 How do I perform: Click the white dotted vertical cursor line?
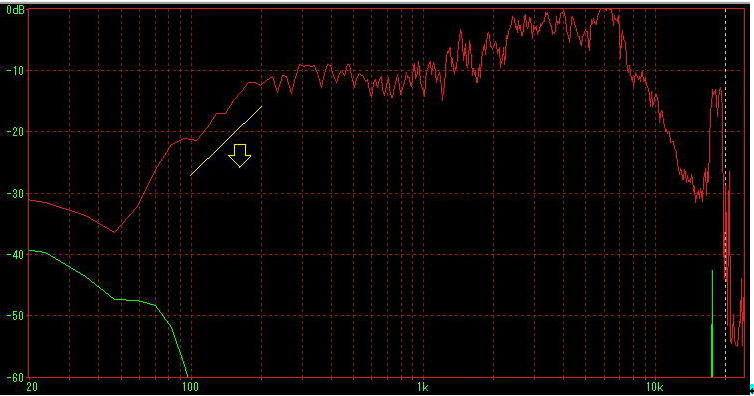(x=725, y=192)
